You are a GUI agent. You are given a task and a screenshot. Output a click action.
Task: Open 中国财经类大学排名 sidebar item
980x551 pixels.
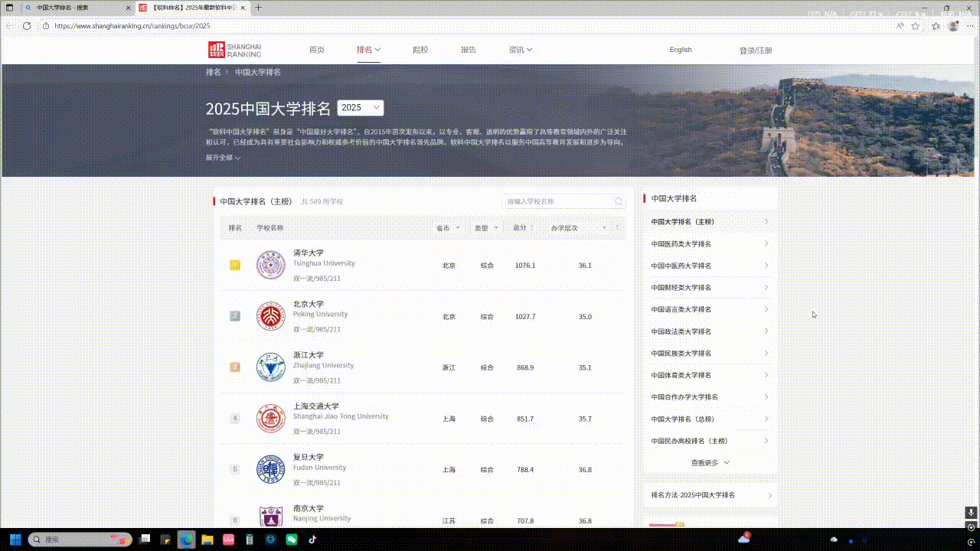pos(710,288)
